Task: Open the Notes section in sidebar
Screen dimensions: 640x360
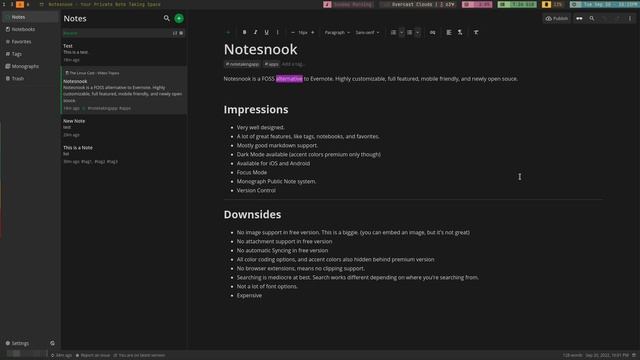Action: (30, 17)
